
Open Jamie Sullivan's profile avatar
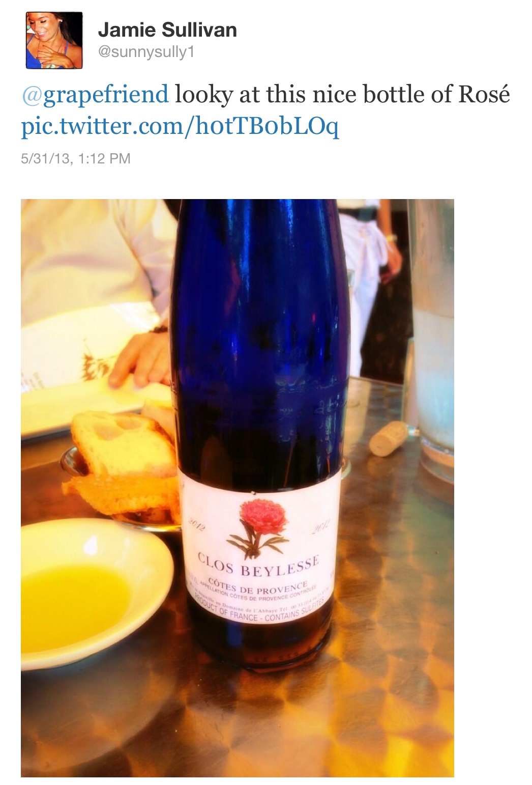click(54, 40)
